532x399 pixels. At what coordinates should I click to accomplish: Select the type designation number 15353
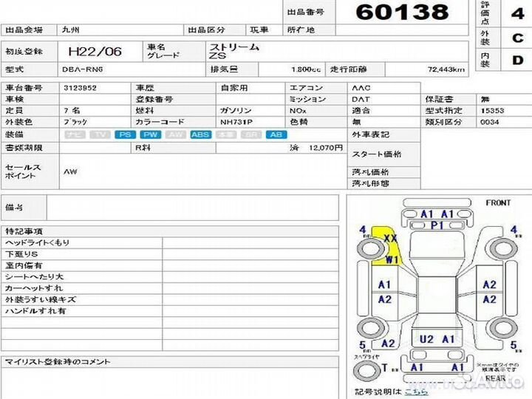pos(492,111)
